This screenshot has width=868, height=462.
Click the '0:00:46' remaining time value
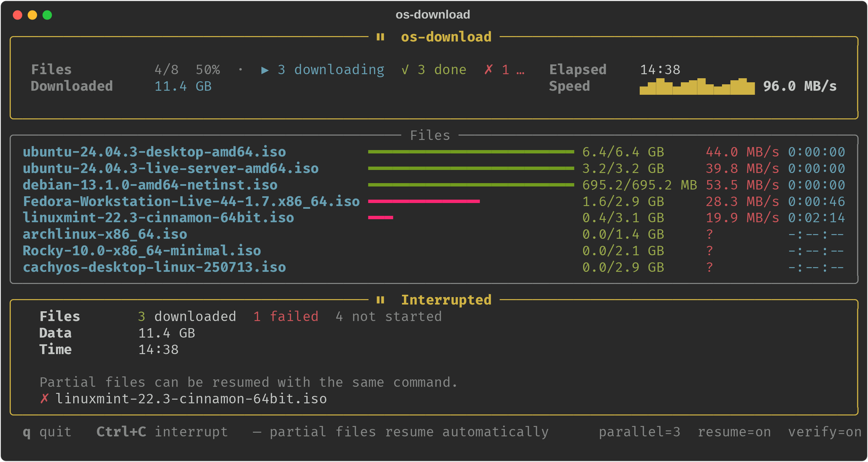point(817,201)
